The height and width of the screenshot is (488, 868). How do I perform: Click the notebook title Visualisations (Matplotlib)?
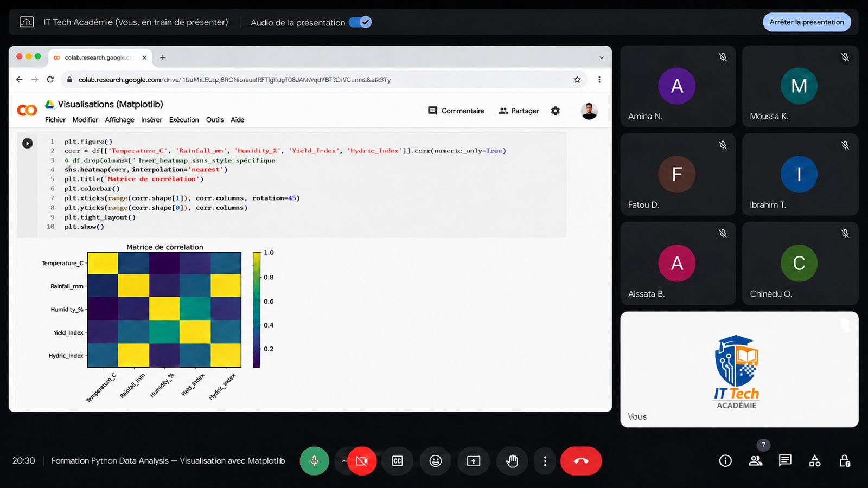coord(111,104)
